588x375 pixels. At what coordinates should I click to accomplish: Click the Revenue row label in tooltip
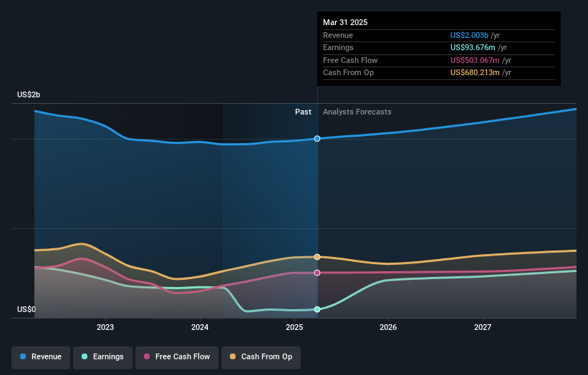pos(338,35)
